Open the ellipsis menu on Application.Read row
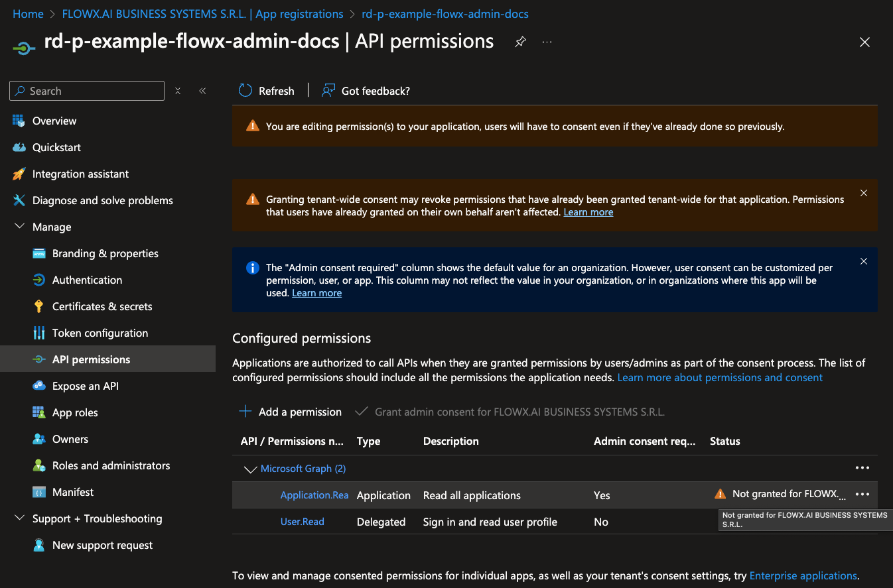 862,495
